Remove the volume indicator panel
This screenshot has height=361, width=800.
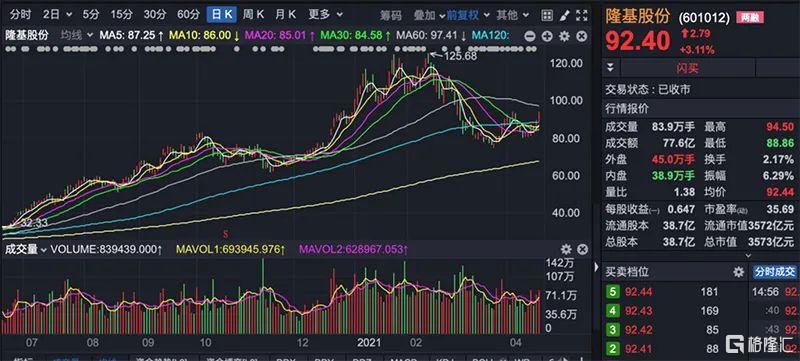[x=582, y=249]
